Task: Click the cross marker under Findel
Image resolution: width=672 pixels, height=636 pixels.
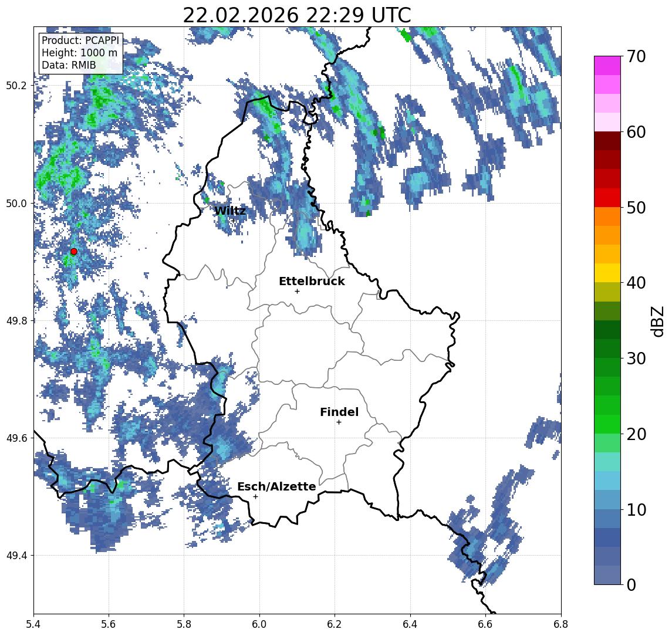Action: (x=339, y=422)
